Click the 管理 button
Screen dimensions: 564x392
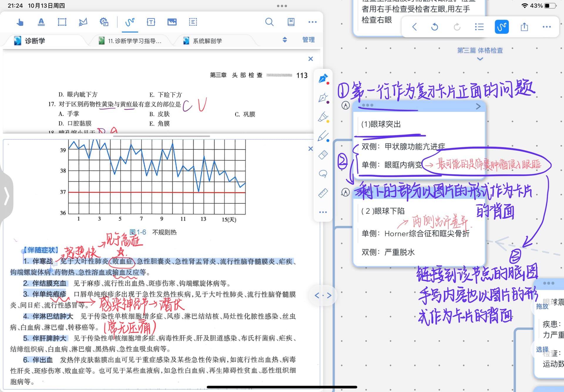308,40
